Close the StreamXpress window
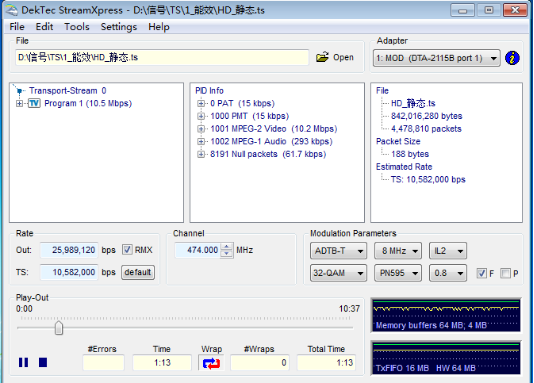The image size is (534, 383). click(516, 10)
